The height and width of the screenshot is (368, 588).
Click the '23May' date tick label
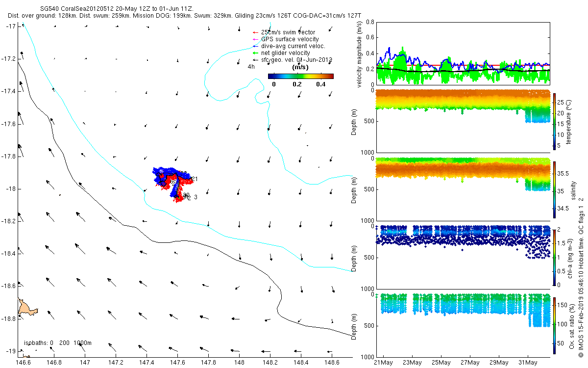tap(412, 363)
